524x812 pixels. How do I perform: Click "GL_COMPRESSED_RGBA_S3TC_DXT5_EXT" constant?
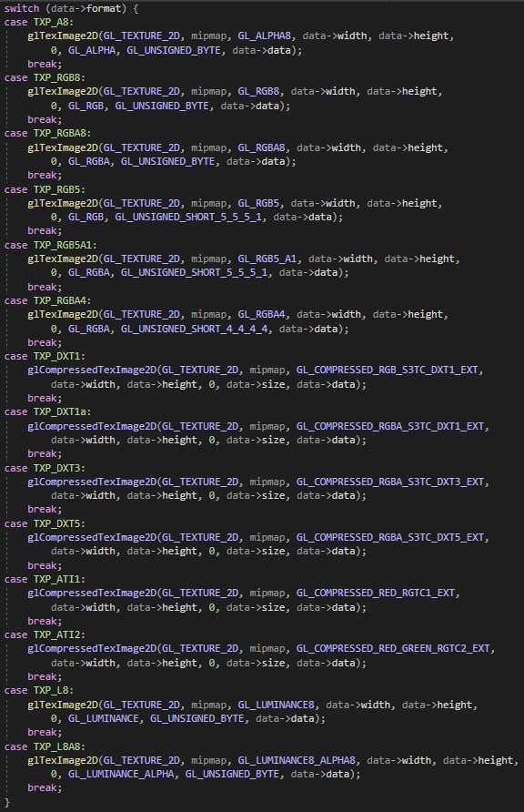(390, 537)
